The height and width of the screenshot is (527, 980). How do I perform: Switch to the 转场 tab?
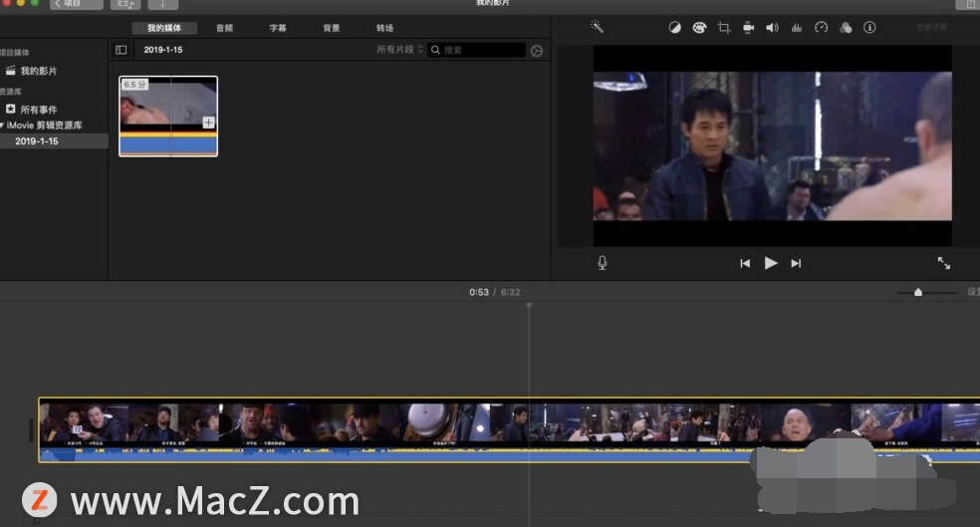tap(384, 28)
